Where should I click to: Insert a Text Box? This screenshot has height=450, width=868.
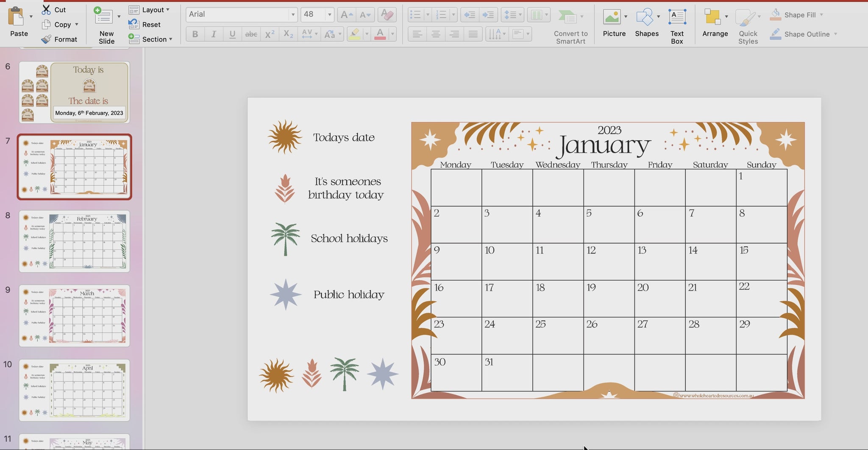click(677, 26)
